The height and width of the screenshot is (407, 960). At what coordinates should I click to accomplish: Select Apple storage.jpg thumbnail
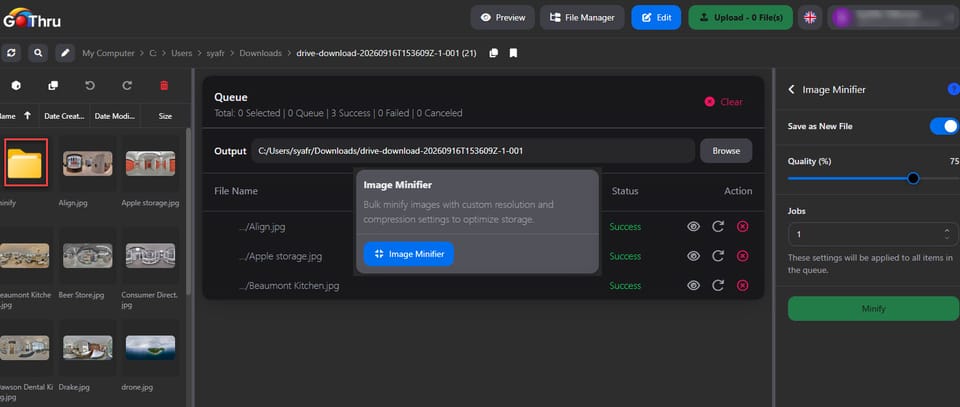click(x=150, y=163)
